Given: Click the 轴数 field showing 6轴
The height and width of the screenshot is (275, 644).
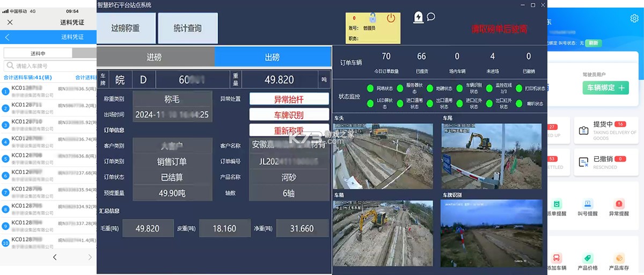Looking at the screenshot, I should (289, 193).
